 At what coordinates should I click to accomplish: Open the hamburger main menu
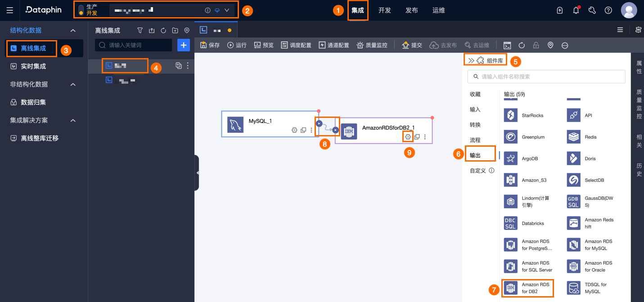coord(10,10)
